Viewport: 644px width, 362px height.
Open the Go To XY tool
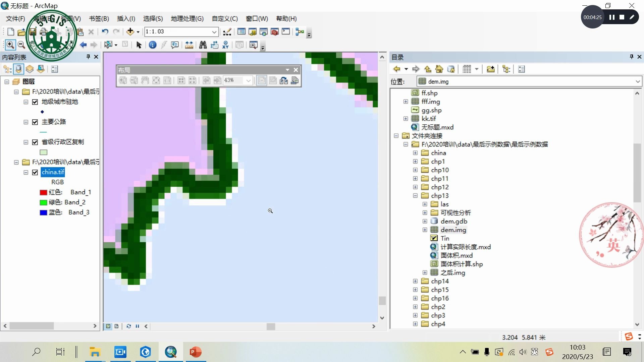pos(225,45)
